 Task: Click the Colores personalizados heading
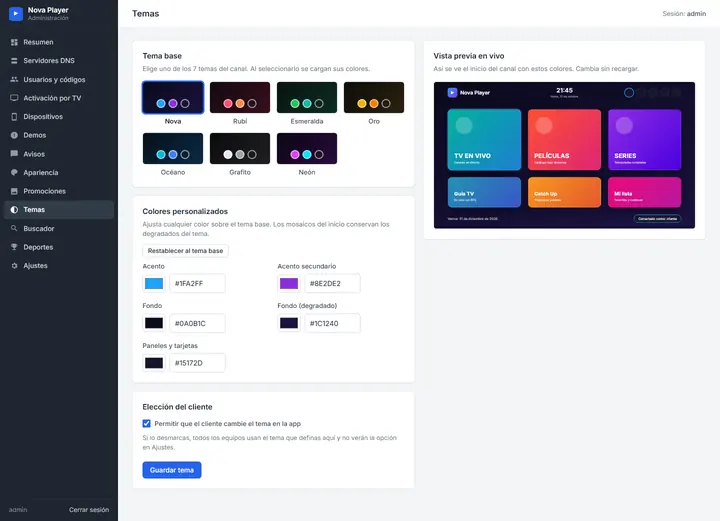(x=185, y=212)
